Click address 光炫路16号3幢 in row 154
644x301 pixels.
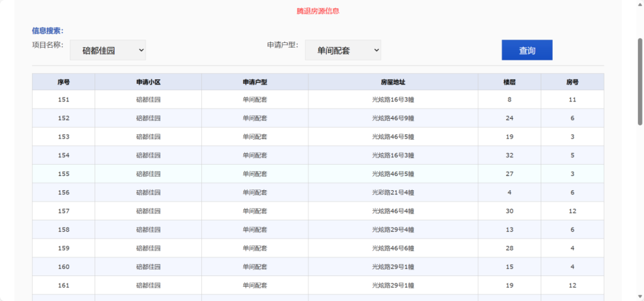pyautogui.click(x=393, y=155)
